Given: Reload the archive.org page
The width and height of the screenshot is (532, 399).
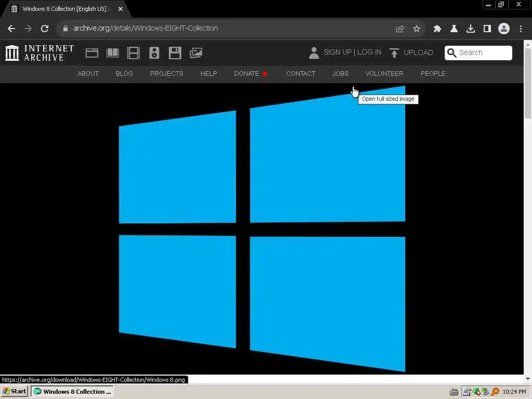Looking at the screenshot, I should tap(45, 29).
